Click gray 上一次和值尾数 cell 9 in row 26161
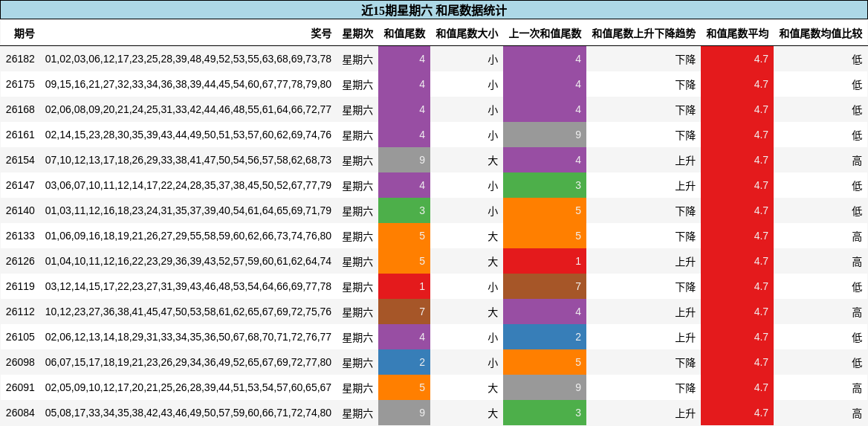 [545, 135]
